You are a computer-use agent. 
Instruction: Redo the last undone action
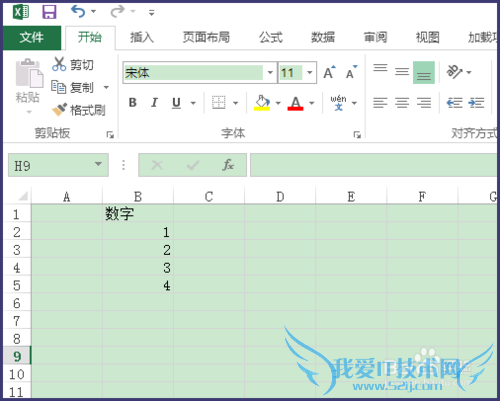(x=117, y=12)
